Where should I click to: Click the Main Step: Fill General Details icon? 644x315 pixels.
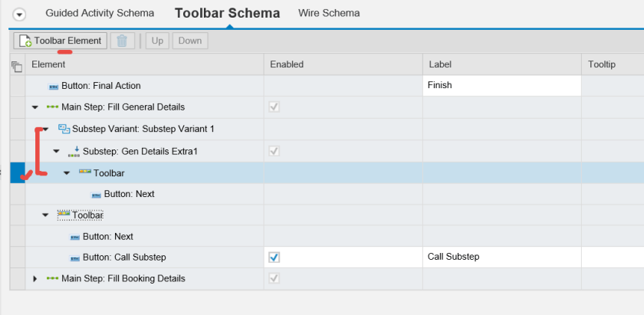coord(52,107)
